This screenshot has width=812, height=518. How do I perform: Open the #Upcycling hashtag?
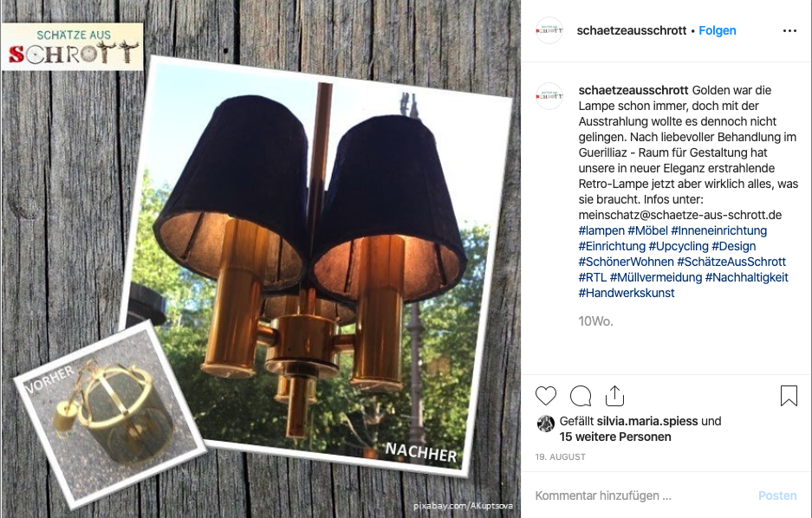pos(679,246)
